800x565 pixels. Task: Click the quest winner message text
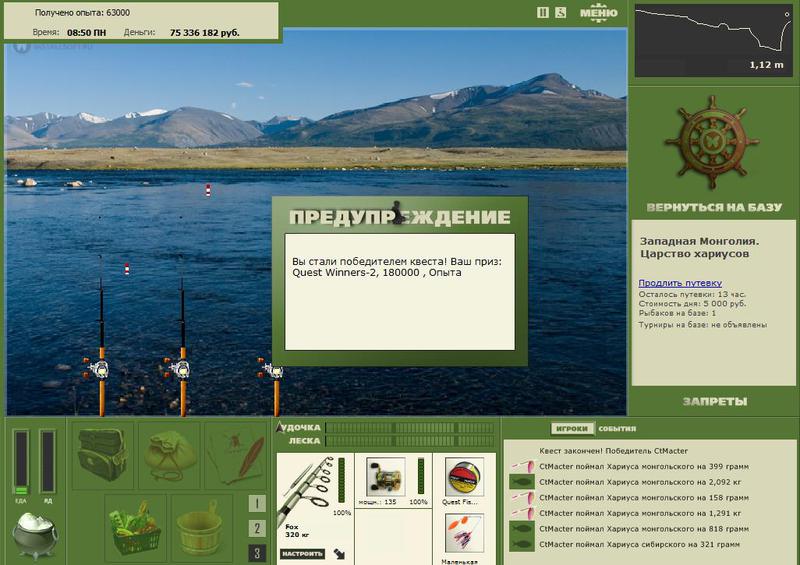396,267
